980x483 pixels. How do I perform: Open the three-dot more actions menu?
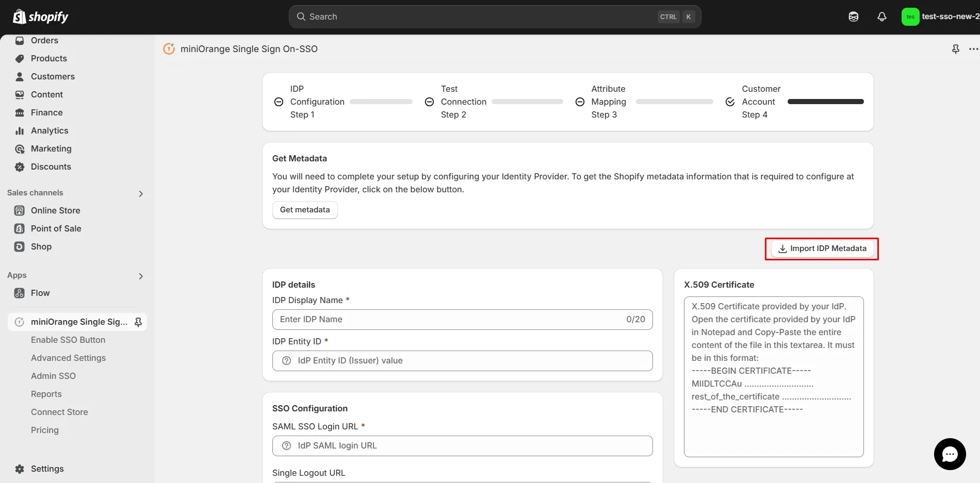(973, 49)
